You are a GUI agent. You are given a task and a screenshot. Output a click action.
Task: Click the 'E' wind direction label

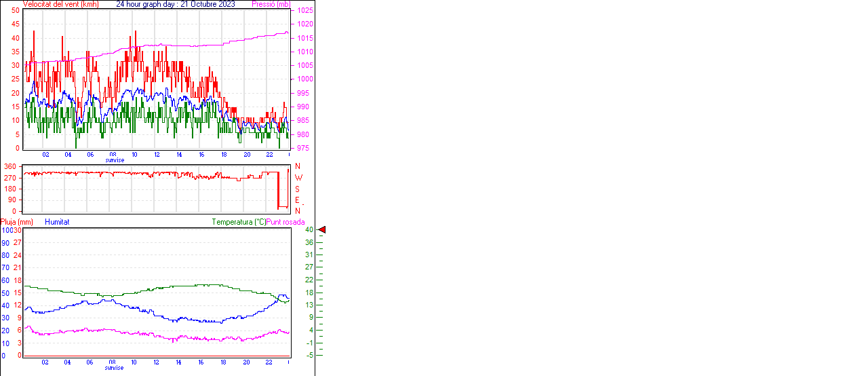(298, 200)
